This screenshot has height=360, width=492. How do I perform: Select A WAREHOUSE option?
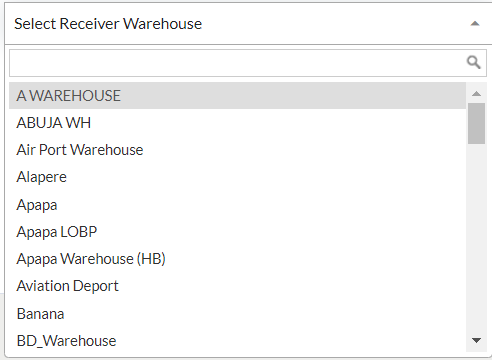tap(237, 96)
